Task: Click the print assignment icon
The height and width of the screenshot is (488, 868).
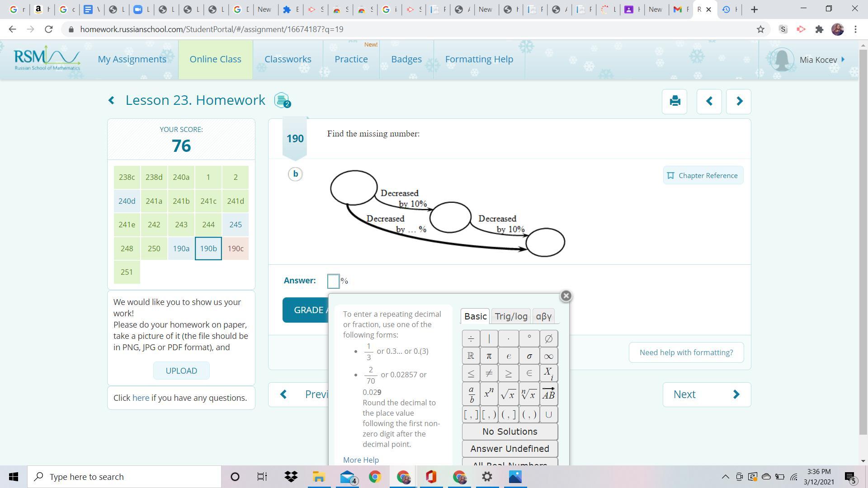Action: pos(675,101)
